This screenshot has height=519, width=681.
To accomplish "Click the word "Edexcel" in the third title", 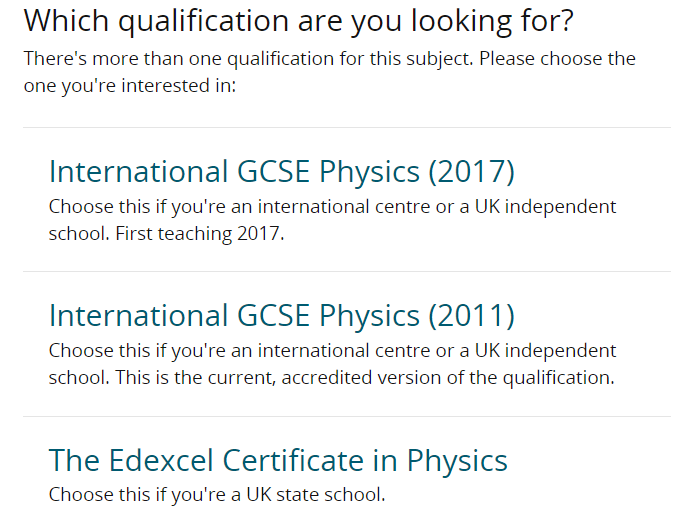I will [161, 460].
